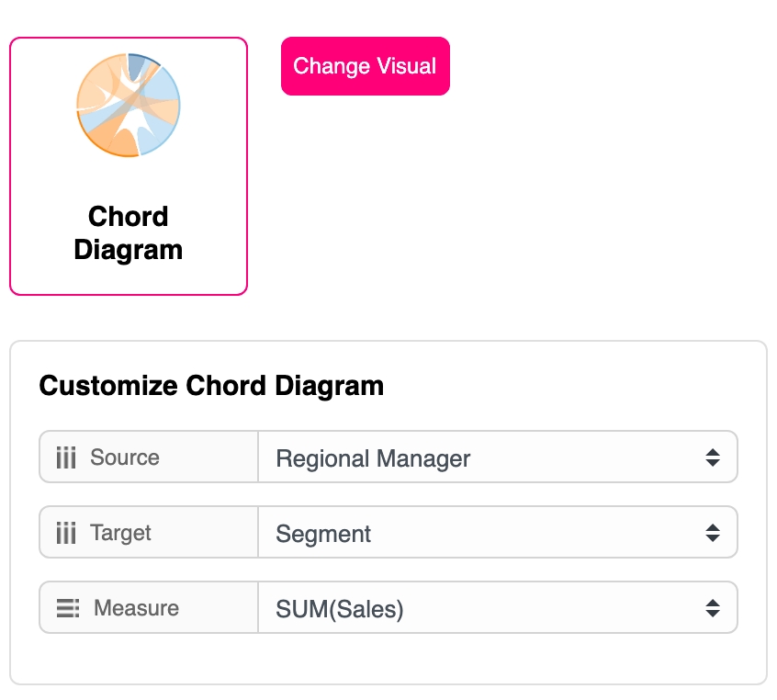Click the dimension icon beside Target
The height and width of the screenshot is (700, 777).
click(x=66, y=533)
